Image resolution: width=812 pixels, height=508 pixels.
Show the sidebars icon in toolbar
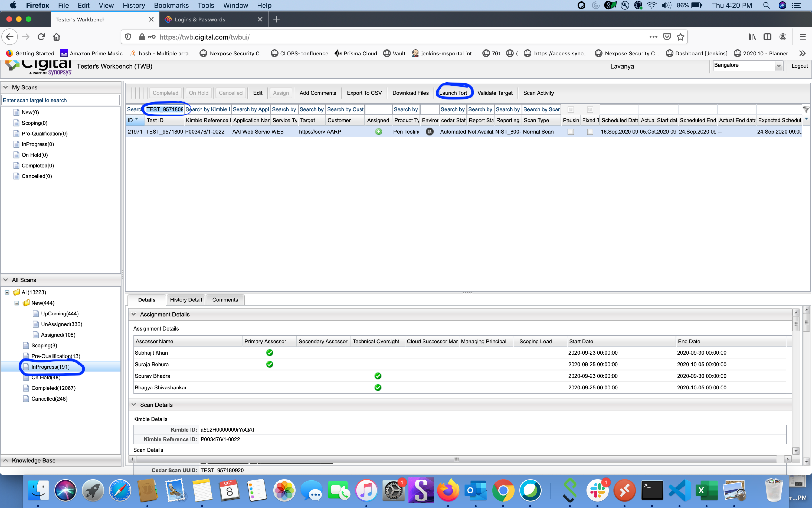(x=767, y=37)
